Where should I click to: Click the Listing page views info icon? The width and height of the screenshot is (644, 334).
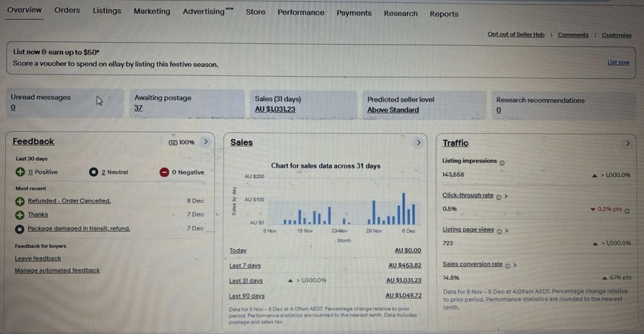[x=500, y=231]
